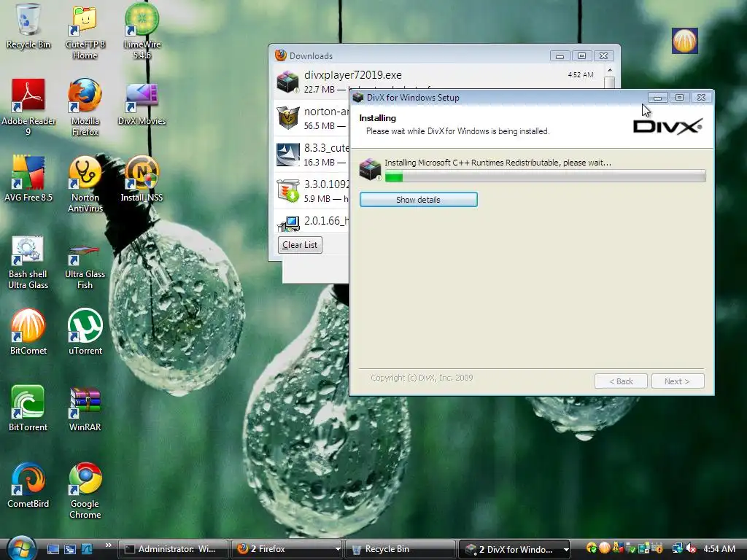Switch to Recycle Bin taskbar button

(400, 549)
